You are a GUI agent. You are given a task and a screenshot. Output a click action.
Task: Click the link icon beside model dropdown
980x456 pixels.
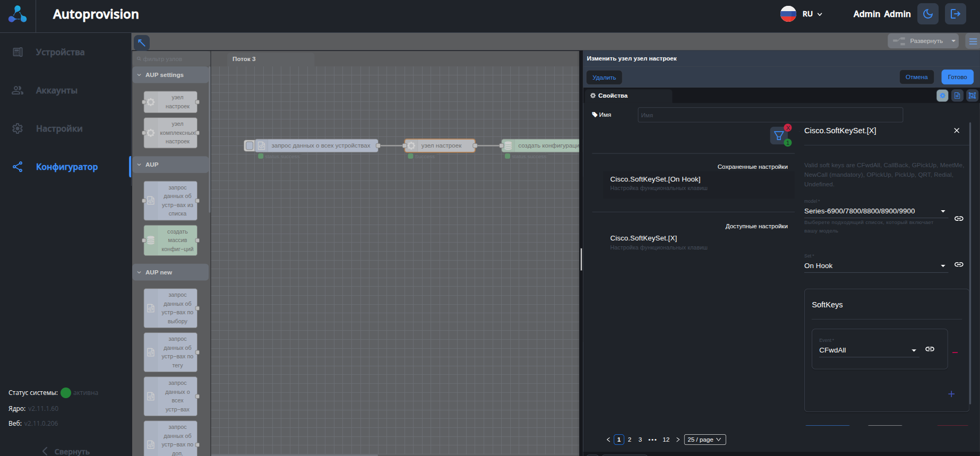pos(959,219)
